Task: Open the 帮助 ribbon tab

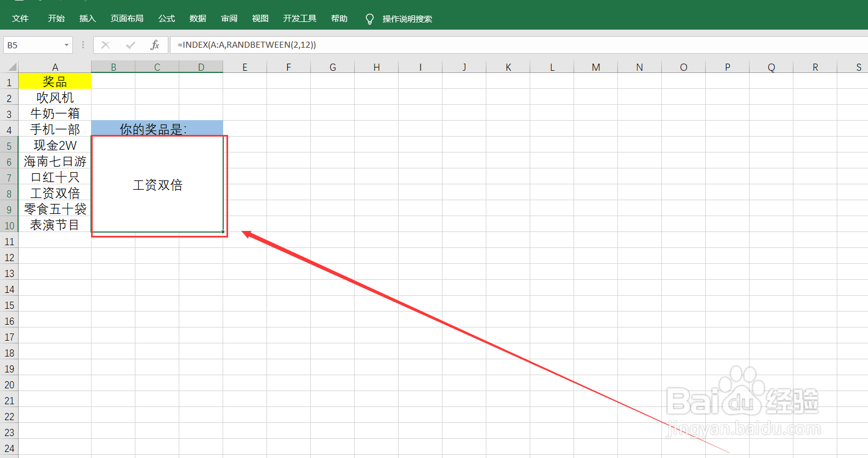Action: (x=339, y=19)
